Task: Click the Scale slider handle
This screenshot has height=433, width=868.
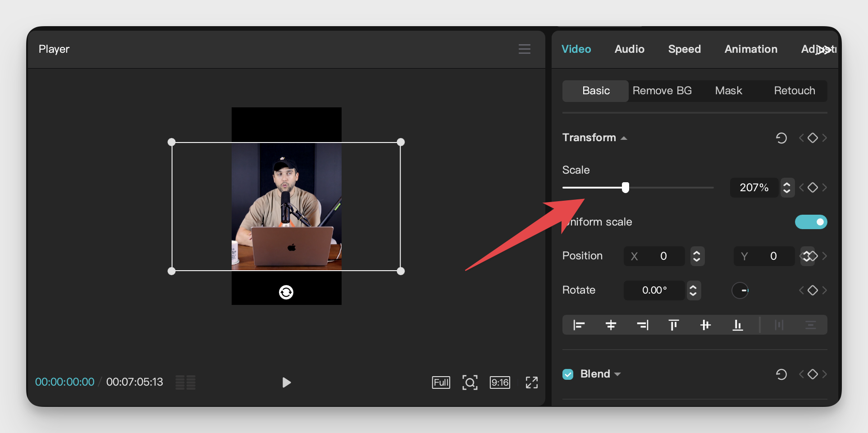Action: (x=626, y=187)
